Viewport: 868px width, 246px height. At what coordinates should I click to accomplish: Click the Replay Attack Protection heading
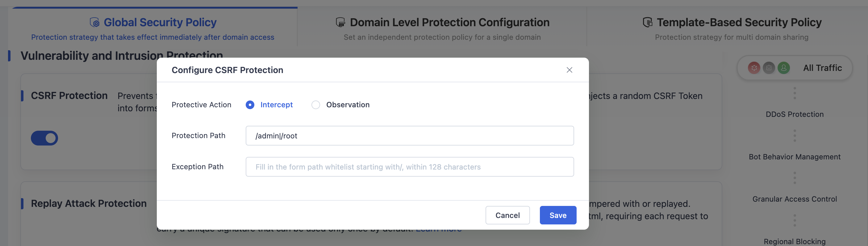click(x=89, y=203)
